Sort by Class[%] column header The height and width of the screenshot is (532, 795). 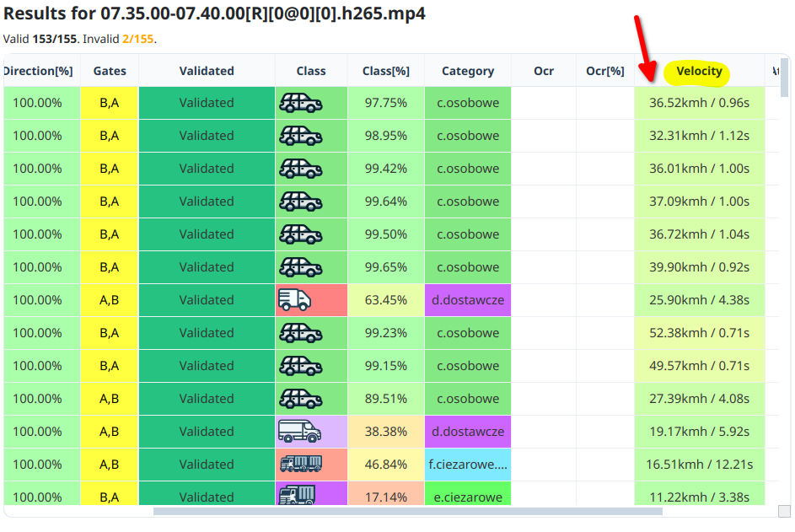point(386,71)
